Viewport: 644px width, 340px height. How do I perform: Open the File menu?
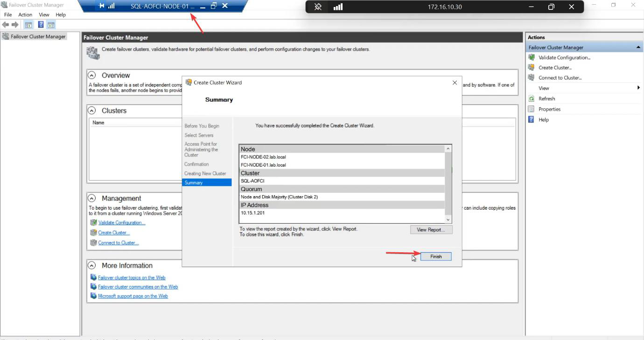(x=8, y=14)
